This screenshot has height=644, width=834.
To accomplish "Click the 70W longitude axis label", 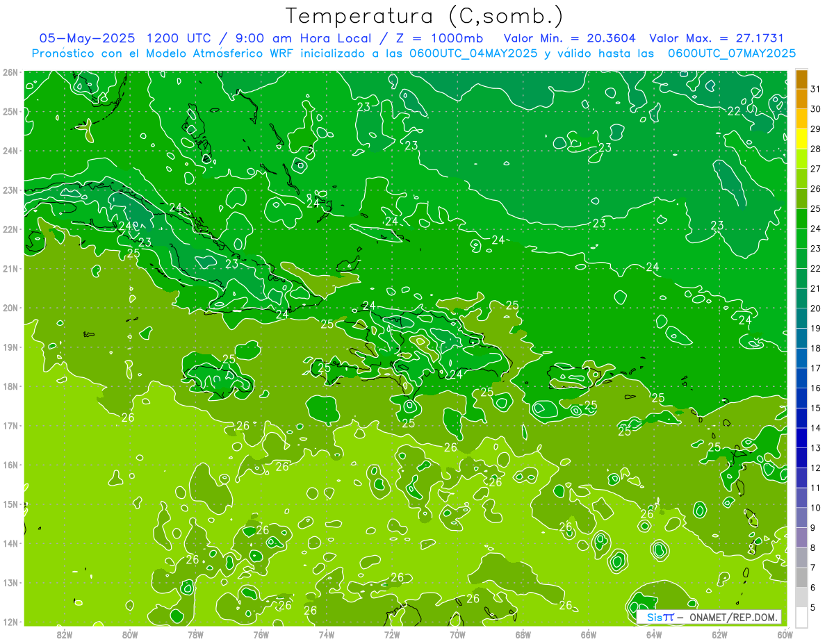I will click(457, 634).
